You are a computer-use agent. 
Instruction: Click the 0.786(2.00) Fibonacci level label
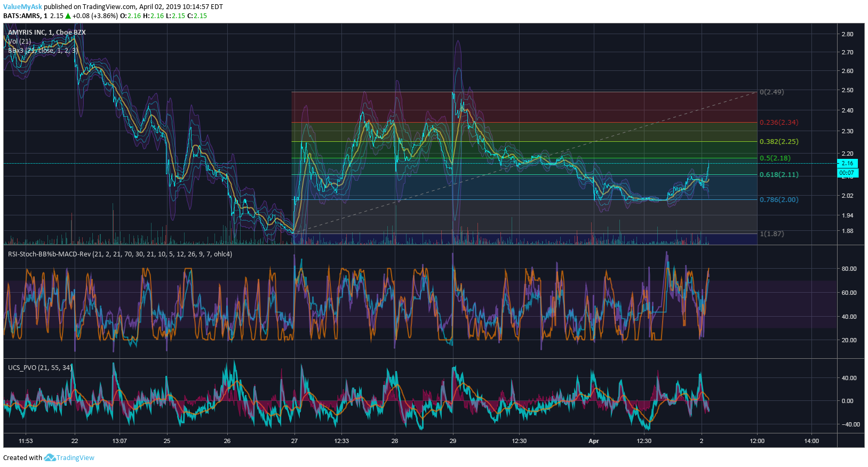point(779,200)
